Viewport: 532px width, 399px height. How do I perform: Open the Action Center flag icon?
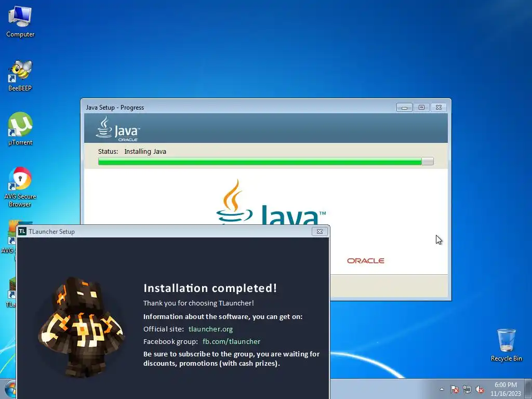[x=455, y=389]
